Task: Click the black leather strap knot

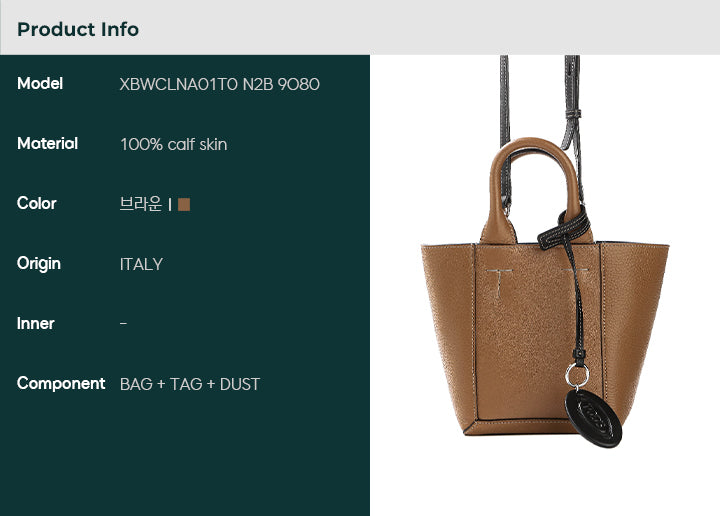Action: tap(564, 229)
